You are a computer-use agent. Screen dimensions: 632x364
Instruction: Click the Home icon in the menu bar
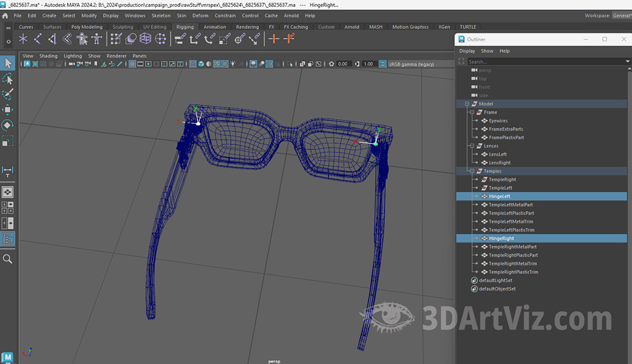5,15
